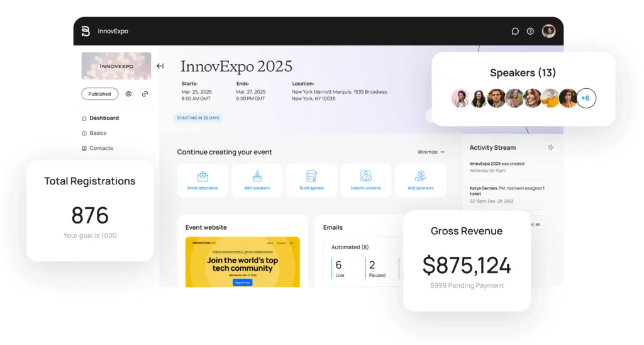644x345 pixels.
Task: Open the Build agenda icon
Action: tap(311, 176)
